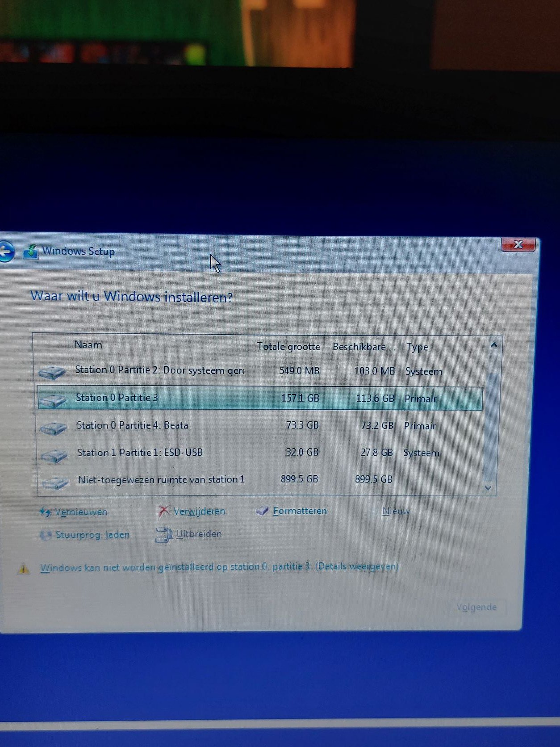Click drive icon for Station 0 Partitie 2
The image size is (560, 747).
pos(52,372)
